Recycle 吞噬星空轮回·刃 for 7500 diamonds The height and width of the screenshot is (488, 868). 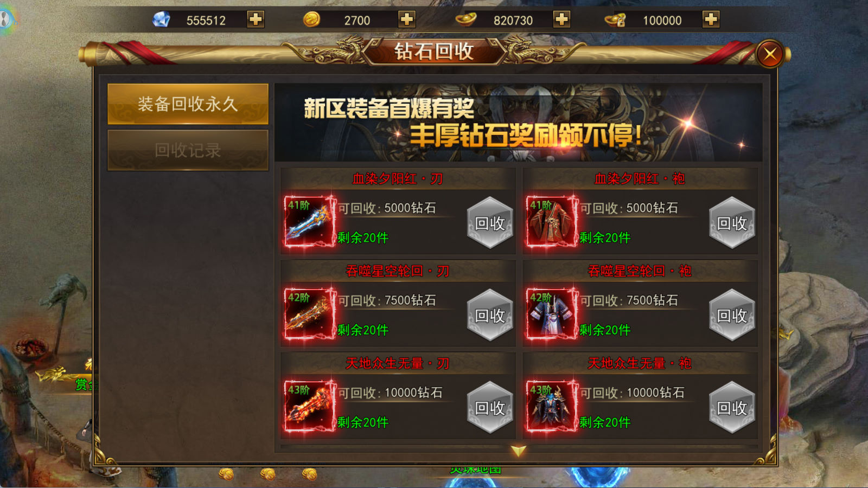point(490,315)
